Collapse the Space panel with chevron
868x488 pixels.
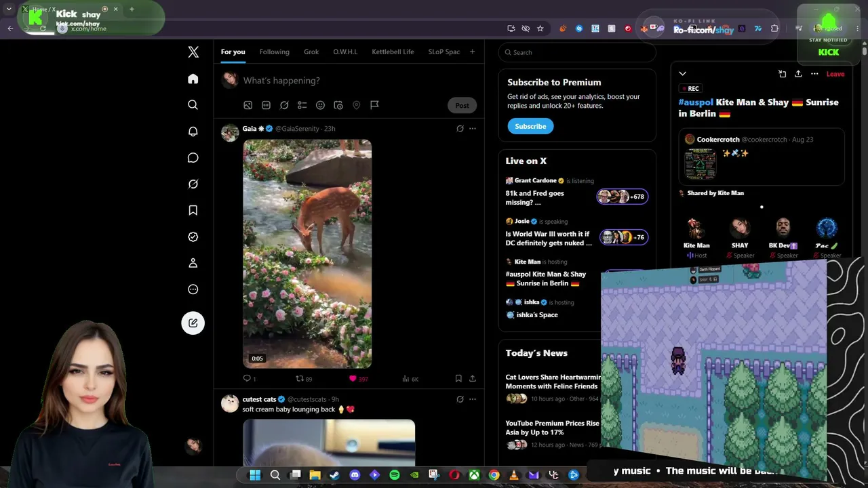683,74
